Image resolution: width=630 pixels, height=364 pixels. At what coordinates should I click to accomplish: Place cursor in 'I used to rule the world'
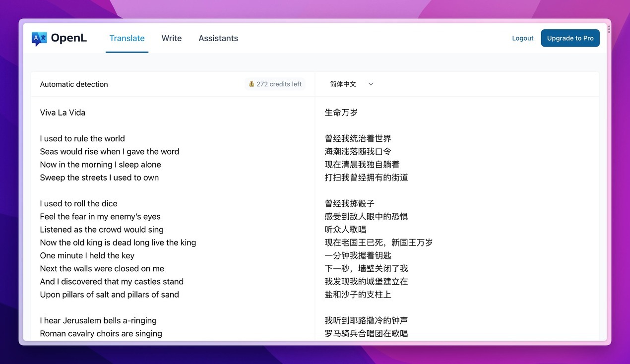point(82,138)
